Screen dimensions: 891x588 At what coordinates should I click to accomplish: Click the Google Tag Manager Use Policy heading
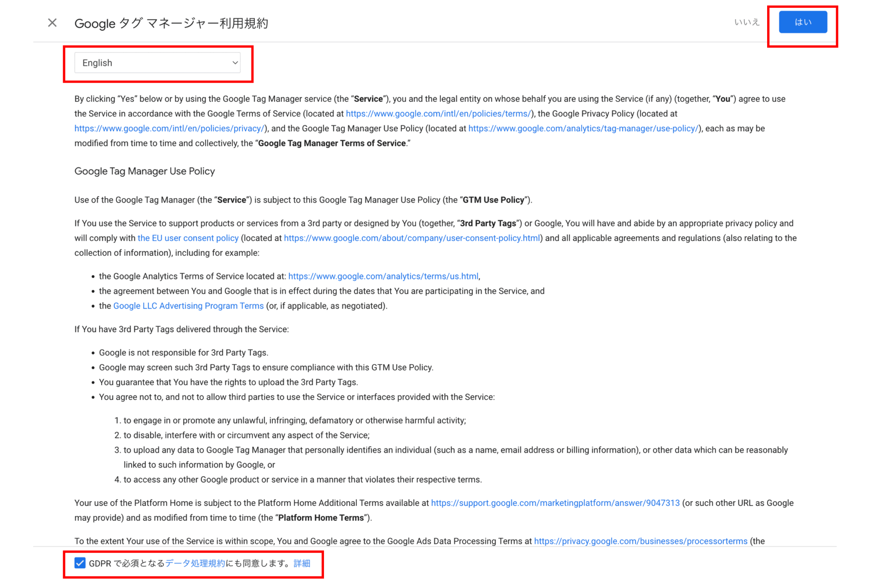[x=144, y=171]
